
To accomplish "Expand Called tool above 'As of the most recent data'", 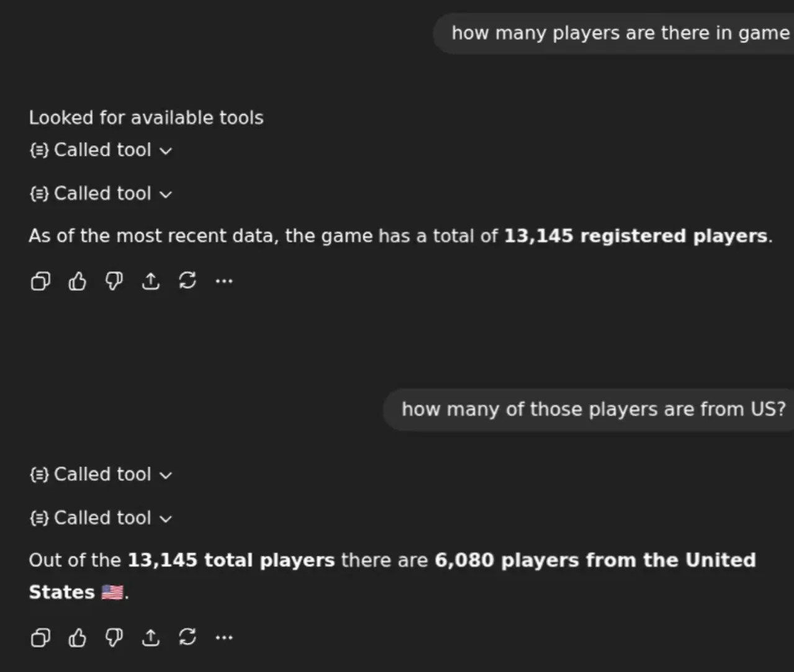I will (101, 194).
